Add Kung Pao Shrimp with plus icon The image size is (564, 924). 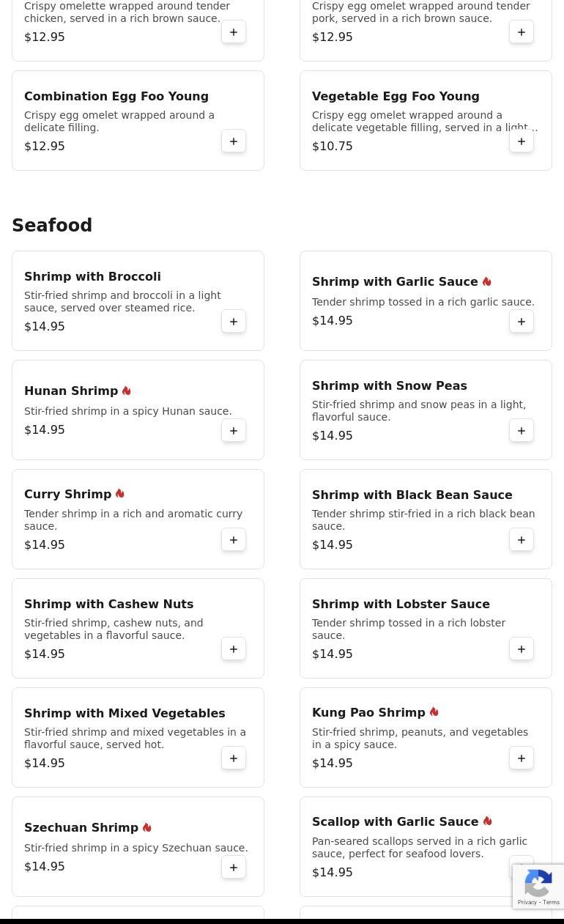pos(522,758)
